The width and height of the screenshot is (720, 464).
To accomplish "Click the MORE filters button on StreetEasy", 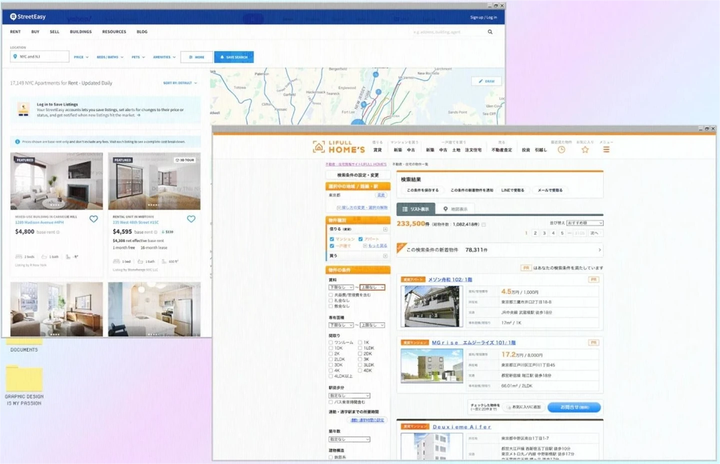I will click(197, 57).
